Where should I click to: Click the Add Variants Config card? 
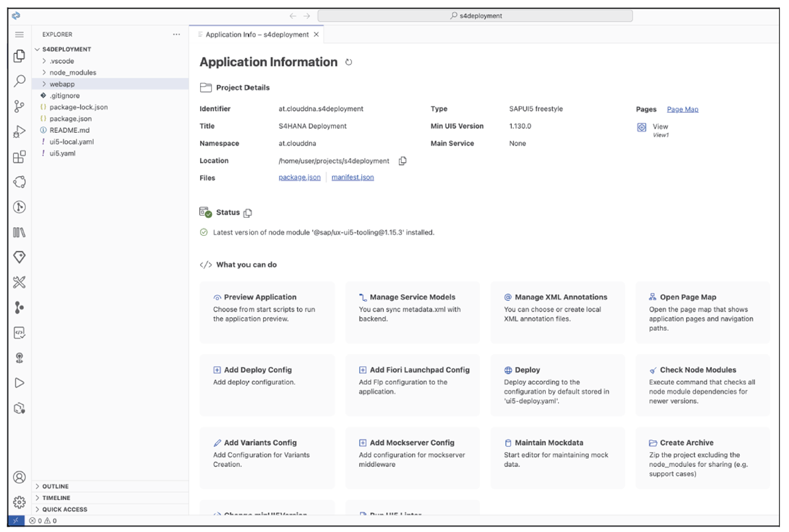tap(267, 458)
